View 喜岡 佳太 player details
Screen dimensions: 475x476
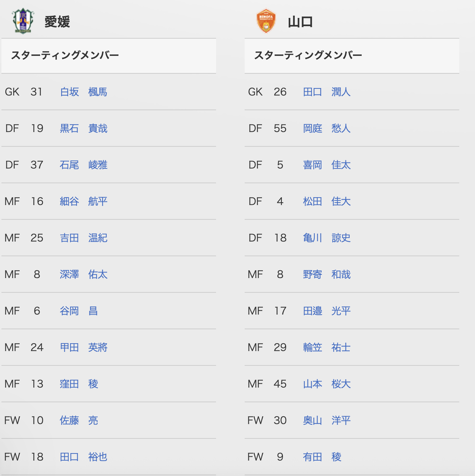[x=327, y=165]
